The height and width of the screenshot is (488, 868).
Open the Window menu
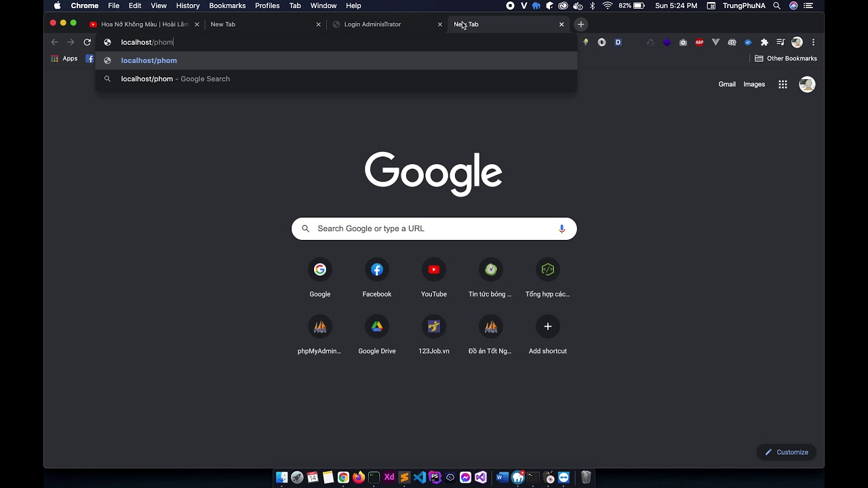(x=323, y=5)
